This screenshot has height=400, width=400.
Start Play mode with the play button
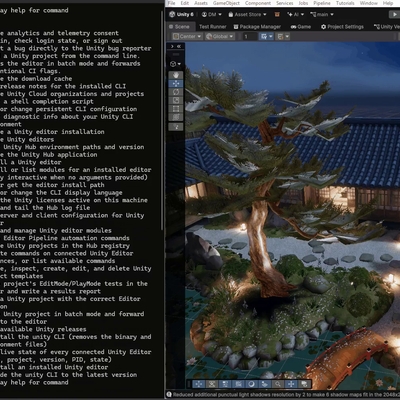coord(395,14)
